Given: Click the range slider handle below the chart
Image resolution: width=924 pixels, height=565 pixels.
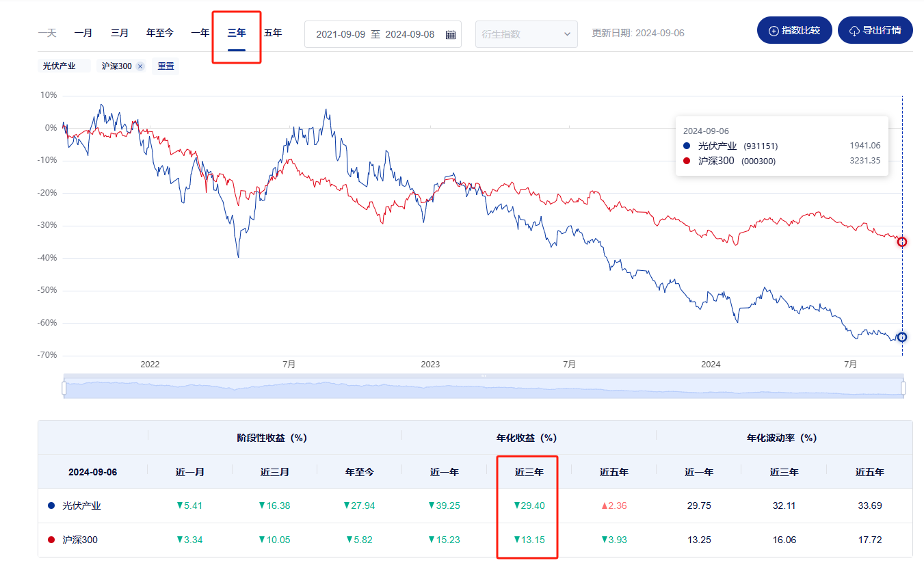Looking at the screenshot, I should click(65, 386).
